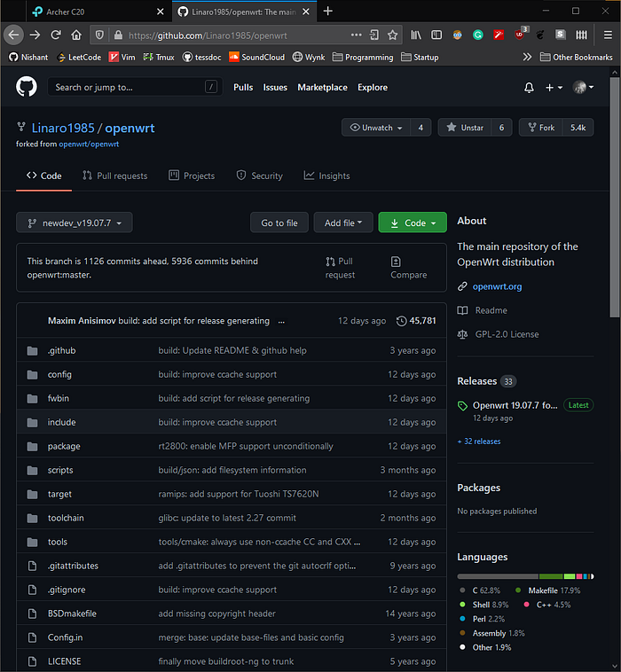Image resolution: width=621 pixels, height=672 pixels.
Task: Click the Compare icon
Action: click(396, 262)
